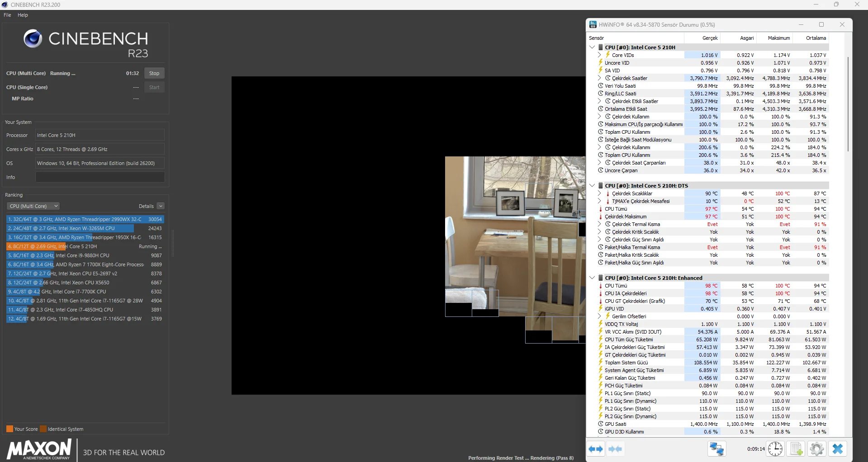Expand the Çekirdek Termal Kısma row
The image size is (868, 462).
point(600,224)
